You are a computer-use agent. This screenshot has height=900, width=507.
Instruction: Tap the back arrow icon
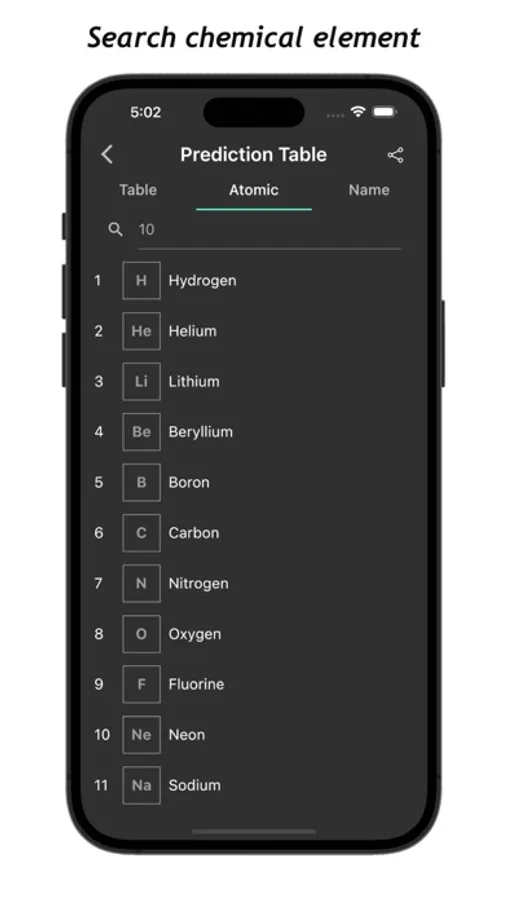(107, 154)
